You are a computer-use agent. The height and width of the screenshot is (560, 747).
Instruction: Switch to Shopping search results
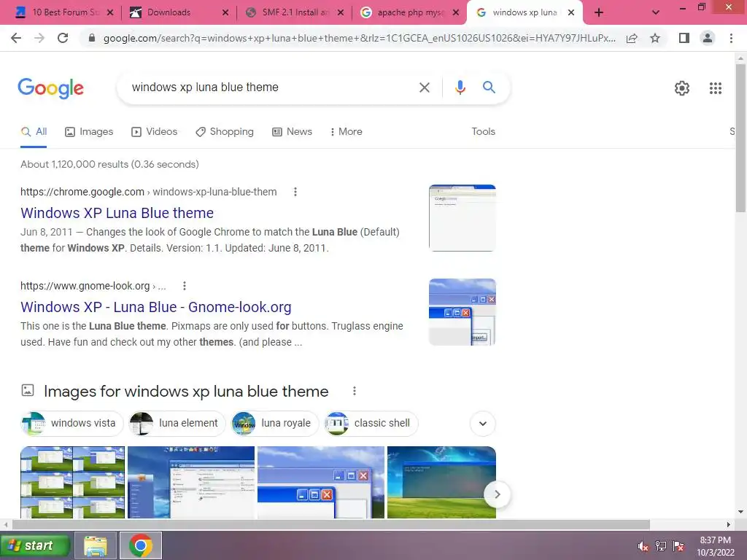(x=225, y=132)
